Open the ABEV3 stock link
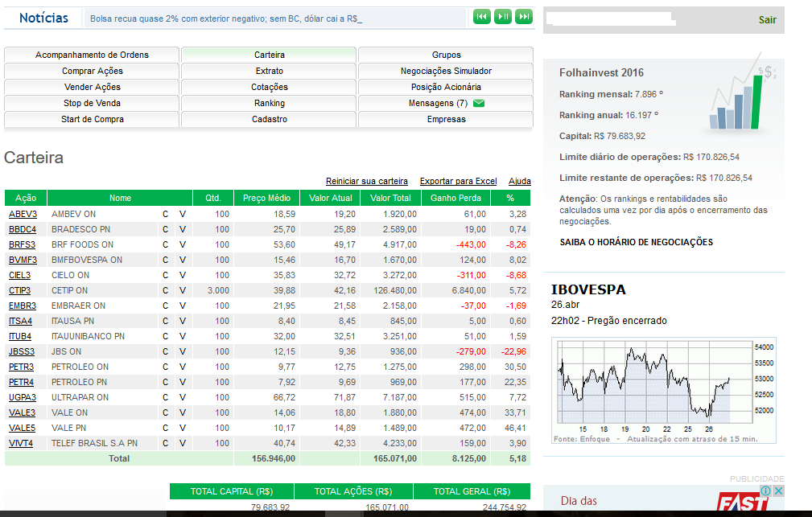812x517 pixels. [x=23, y=214]
